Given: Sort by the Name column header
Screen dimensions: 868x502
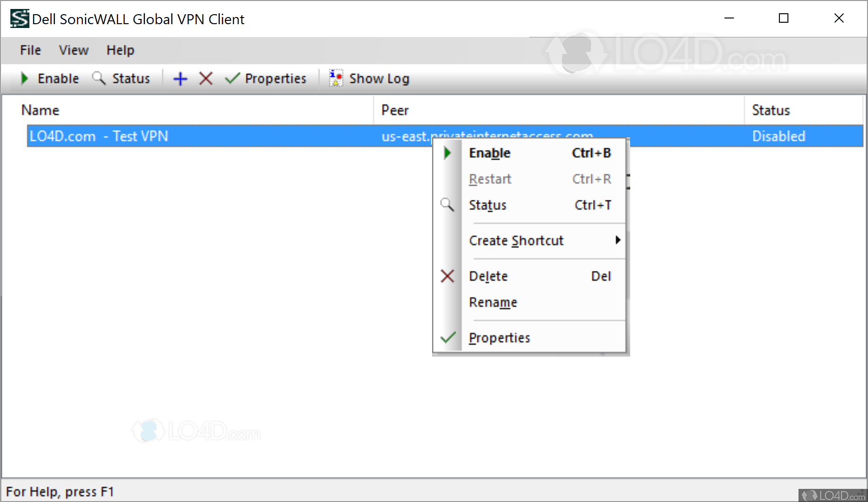Looking at the screenshot, I should [x=188, y=110].
